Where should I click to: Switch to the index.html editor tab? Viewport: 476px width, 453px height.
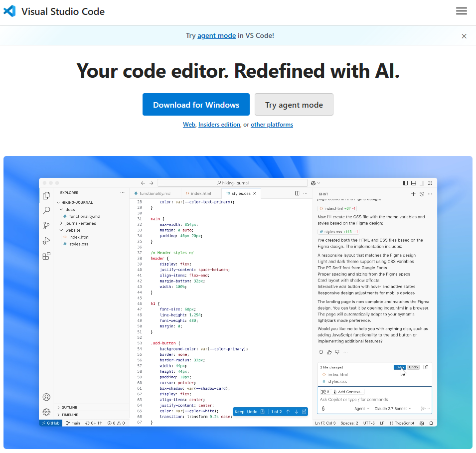click(x=201, y=193)
